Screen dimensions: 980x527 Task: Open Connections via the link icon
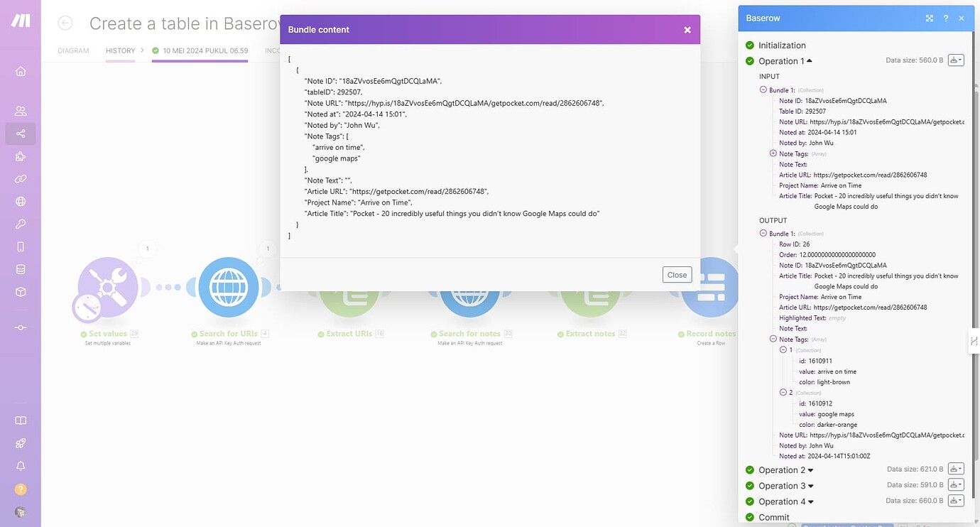[x=21, y=179]
